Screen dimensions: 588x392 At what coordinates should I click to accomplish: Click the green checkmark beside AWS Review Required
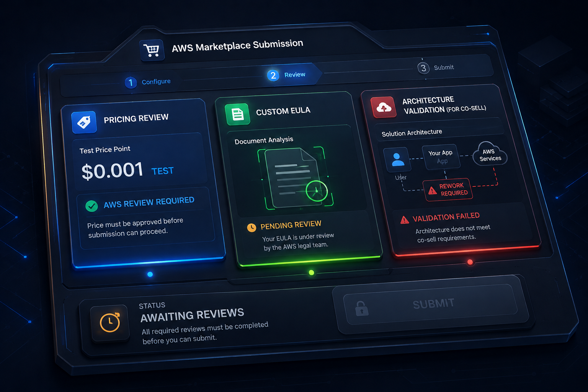pyautogui.click(x=91, y=206)
